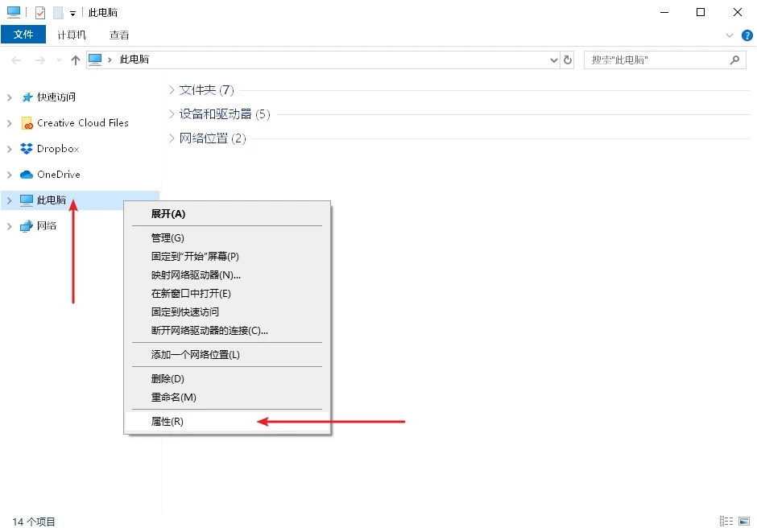Close the 此电脑 window
The width and height of the screenshot is (757, 532).
(737, 12)
